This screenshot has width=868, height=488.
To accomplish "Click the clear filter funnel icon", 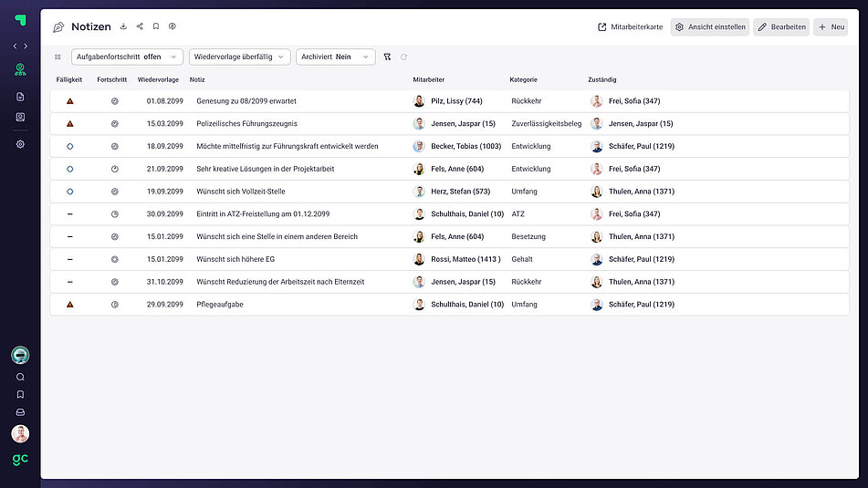I will click(388, 57).
